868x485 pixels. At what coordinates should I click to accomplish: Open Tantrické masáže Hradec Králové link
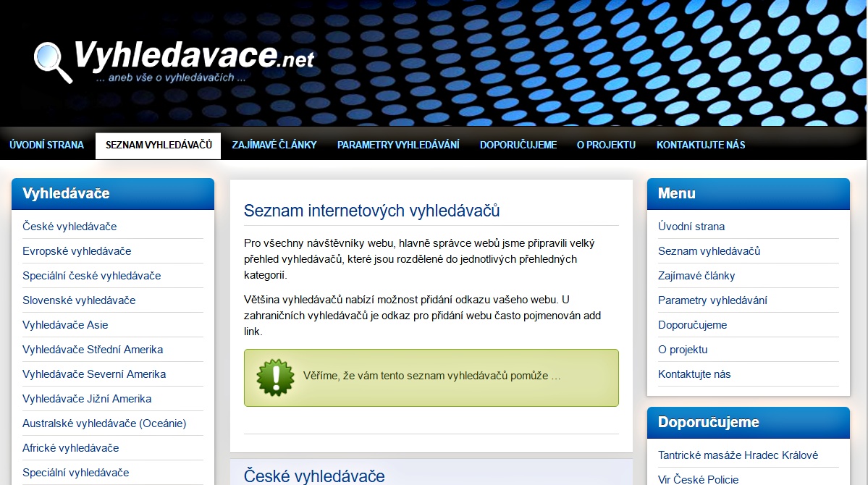point(738,455)
